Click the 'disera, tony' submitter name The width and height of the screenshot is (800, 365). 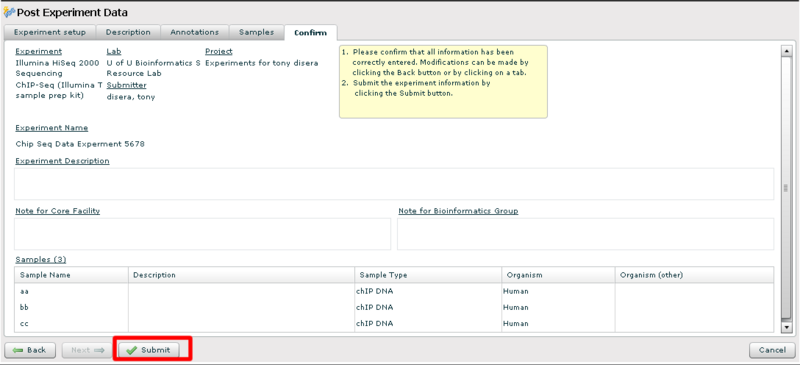coord(131,96)
